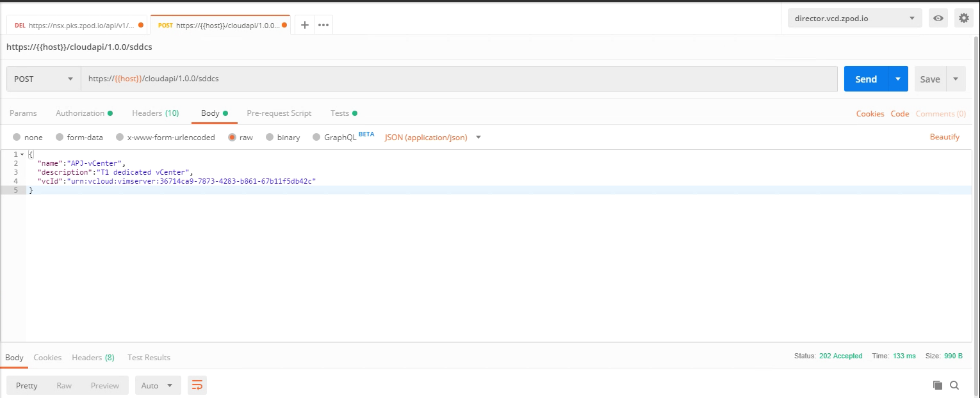Click the Beautify link
980x398 pixels.
944,137
